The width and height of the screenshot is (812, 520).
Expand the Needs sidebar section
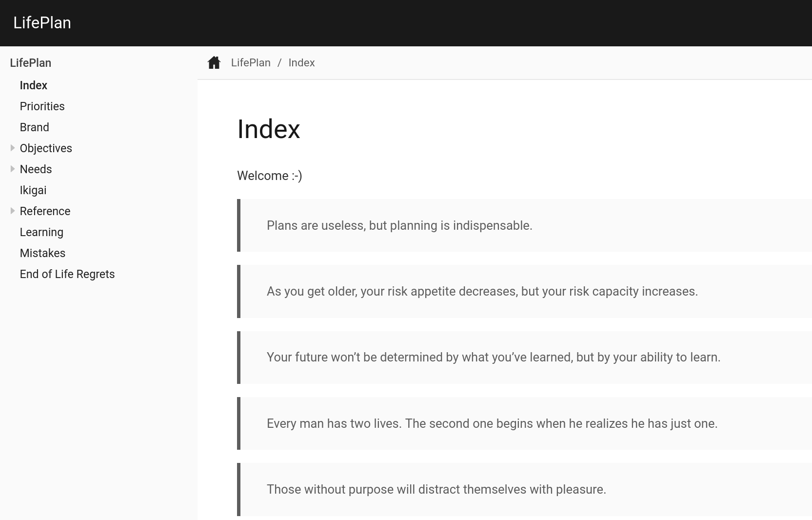pos(13,169)
